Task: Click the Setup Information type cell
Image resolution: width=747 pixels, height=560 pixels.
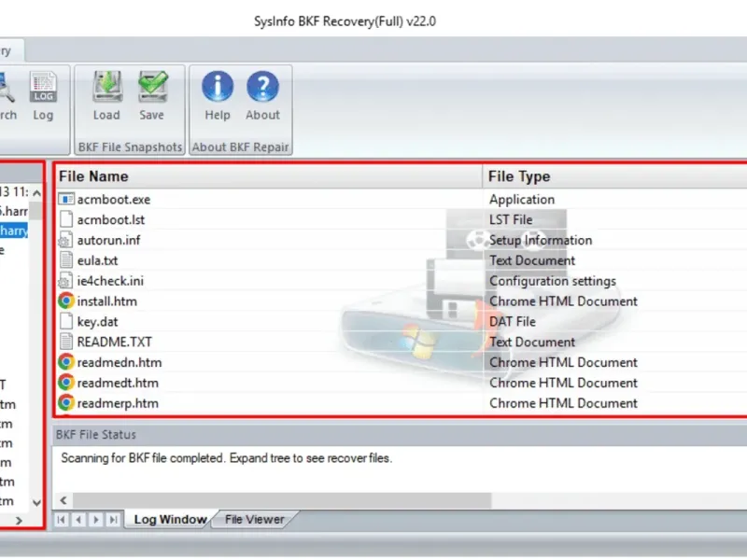Action: [541, 240]
